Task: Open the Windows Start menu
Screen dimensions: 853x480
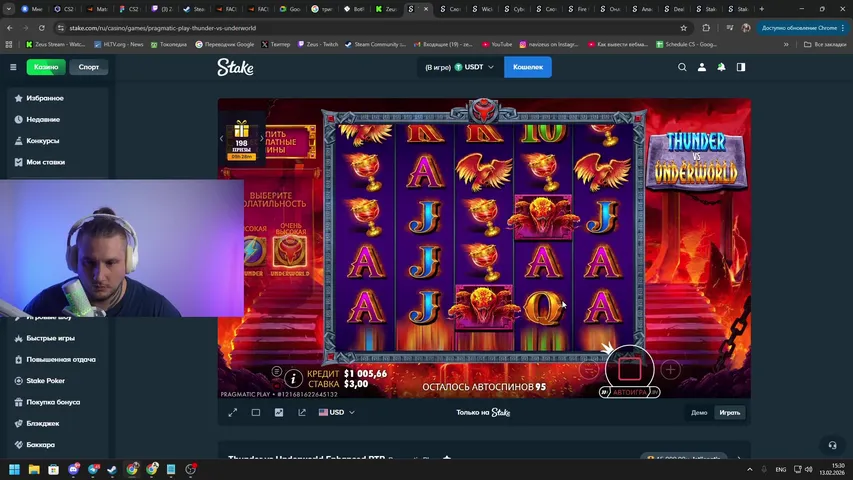Action: (15, 469)
